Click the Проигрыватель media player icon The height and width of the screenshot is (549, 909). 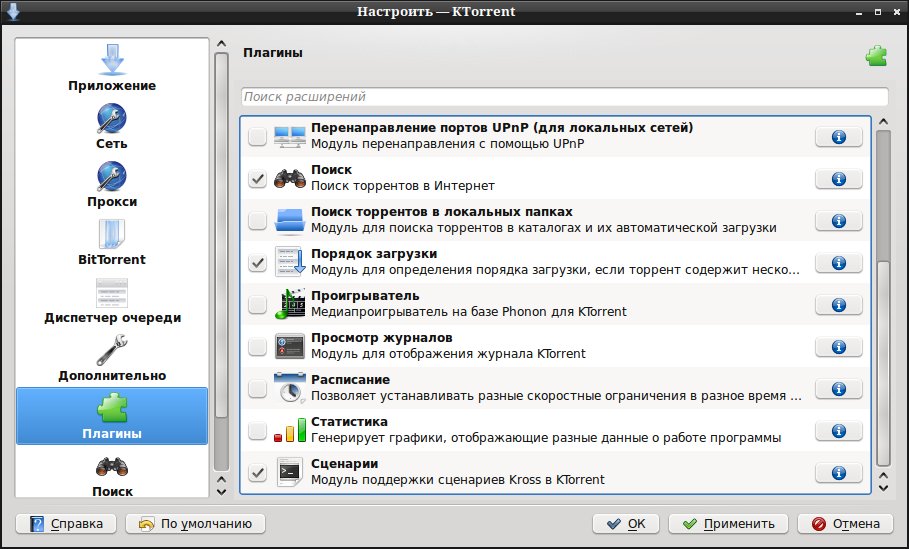tap(289, 304)
